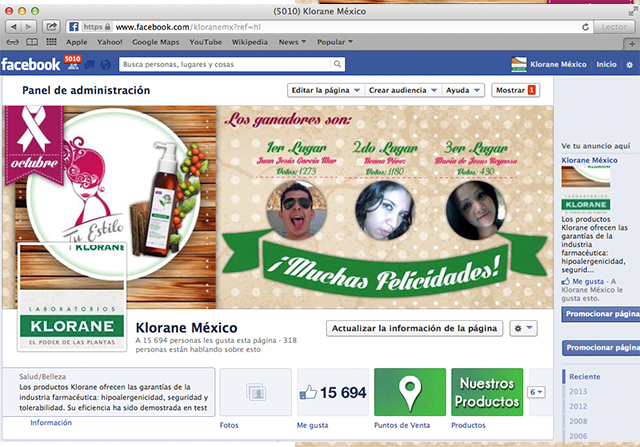
Task: Open the YouTube bookmark
Action: point(205,42)
